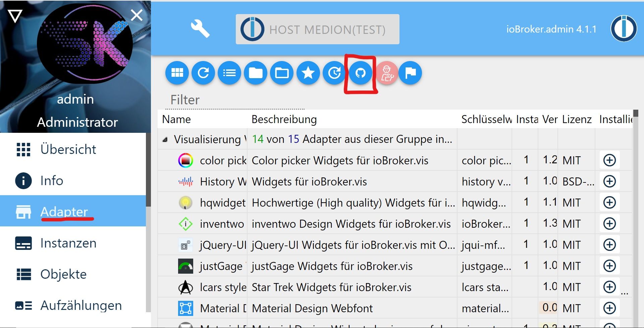Click jQuery-UI adapter icon
The height and width of the screenshot is (328, 644).
tap(185, 245)
